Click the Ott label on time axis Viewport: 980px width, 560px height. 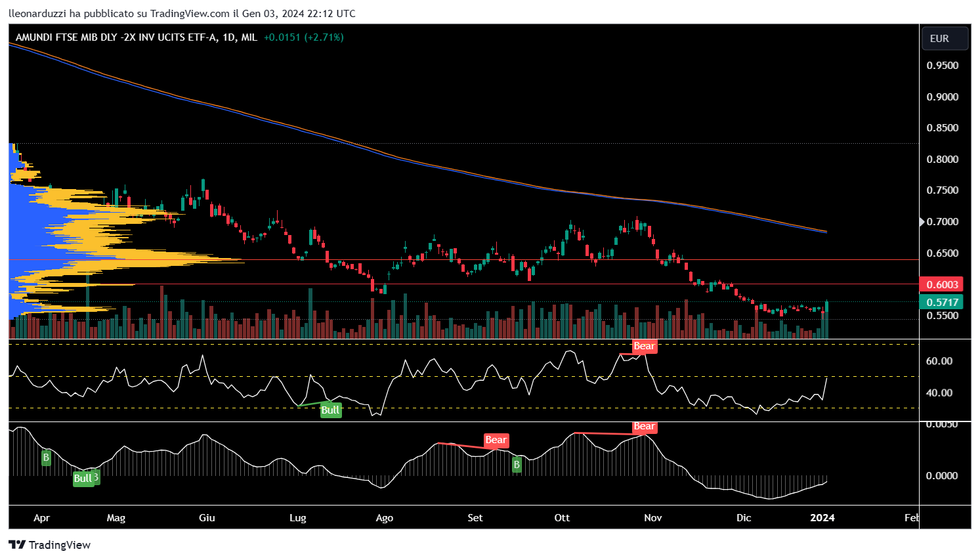pyautogui.click(x=562, y=518)
